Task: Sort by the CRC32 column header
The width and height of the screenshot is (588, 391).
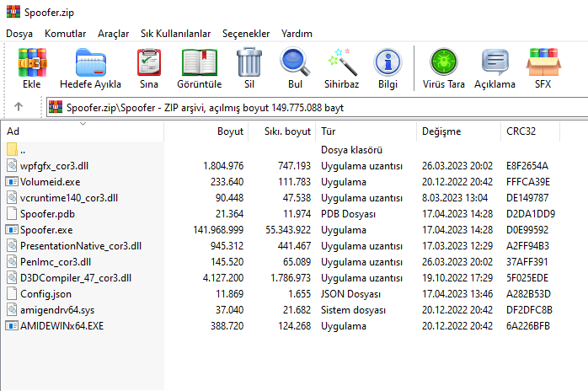Action: click(530, 131)
